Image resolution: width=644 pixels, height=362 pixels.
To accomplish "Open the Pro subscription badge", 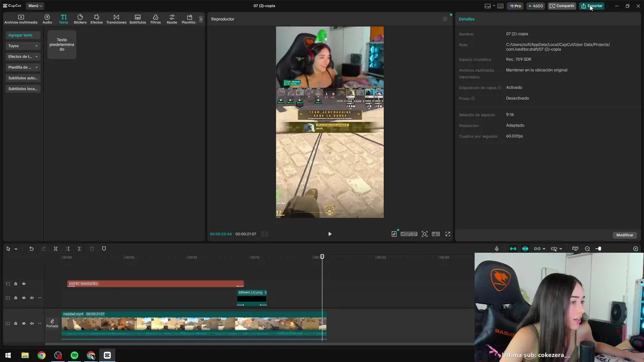I will point(515,6).
